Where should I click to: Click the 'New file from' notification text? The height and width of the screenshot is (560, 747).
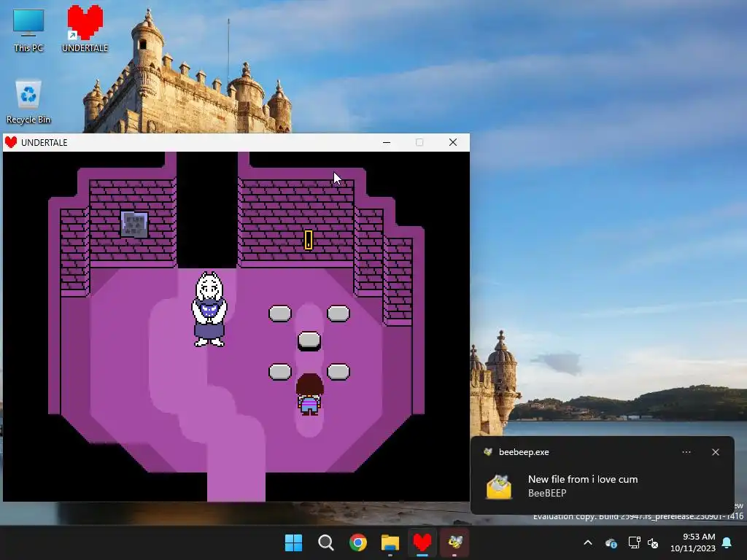click(583, 479)
